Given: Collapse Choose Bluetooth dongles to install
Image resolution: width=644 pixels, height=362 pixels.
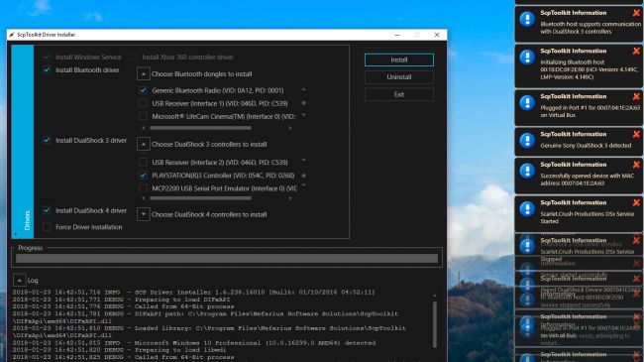Looking at the screenshot, I should [144, 74].
